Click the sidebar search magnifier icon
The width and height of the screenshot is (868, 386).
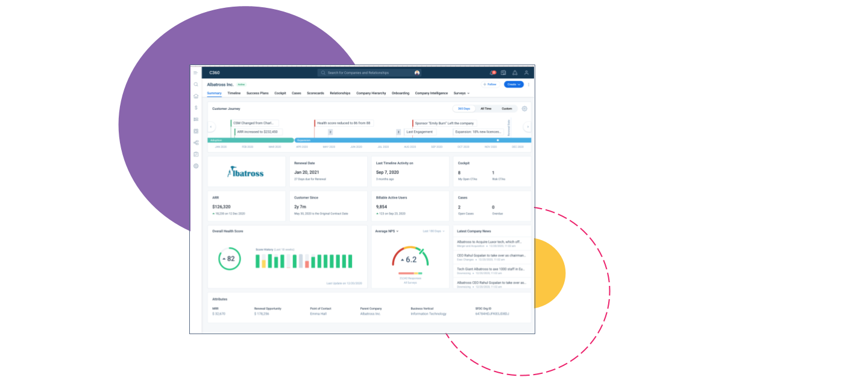(195, 84)
